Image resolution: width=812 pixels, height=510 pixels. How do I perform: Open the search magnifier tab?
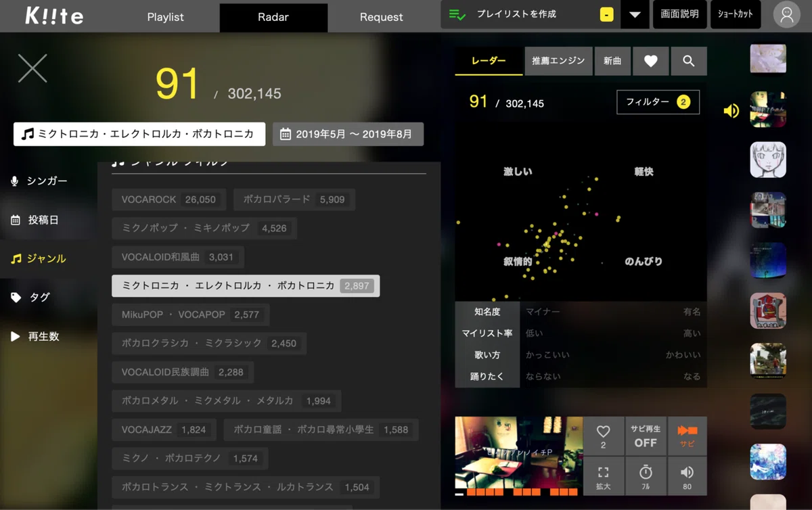689,61
